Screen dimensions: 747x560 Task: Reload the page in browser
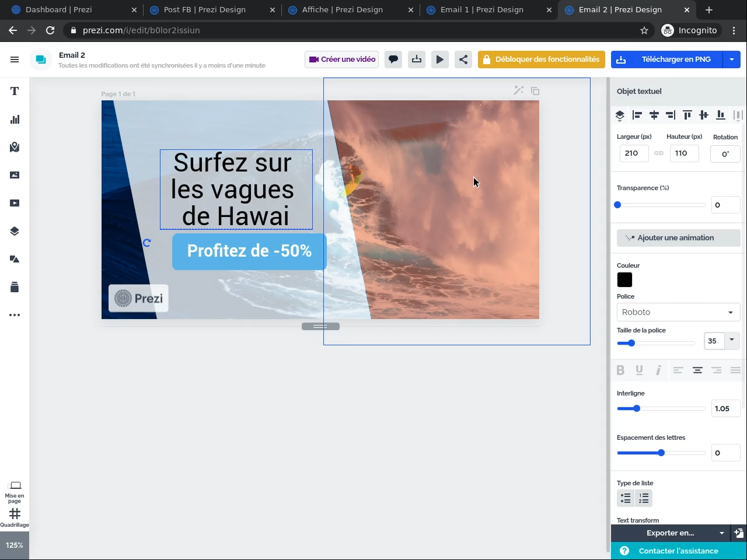50,30
